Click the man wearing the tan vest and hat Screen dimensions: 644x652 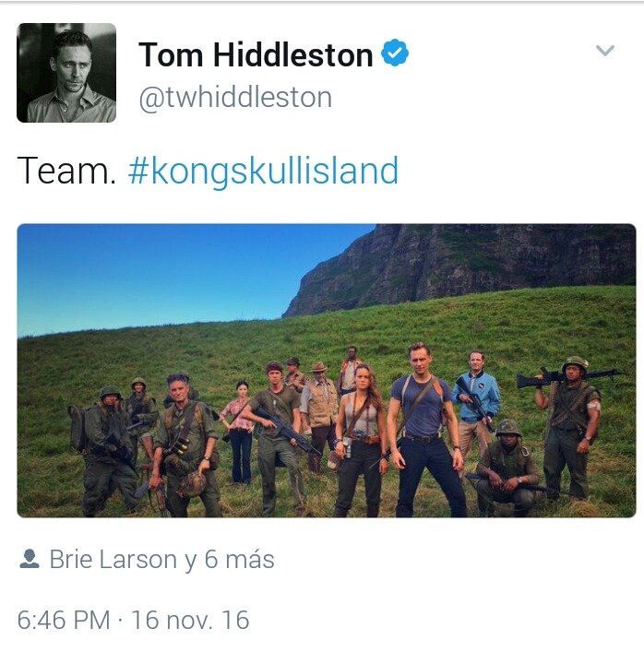[x=319, y=411]
